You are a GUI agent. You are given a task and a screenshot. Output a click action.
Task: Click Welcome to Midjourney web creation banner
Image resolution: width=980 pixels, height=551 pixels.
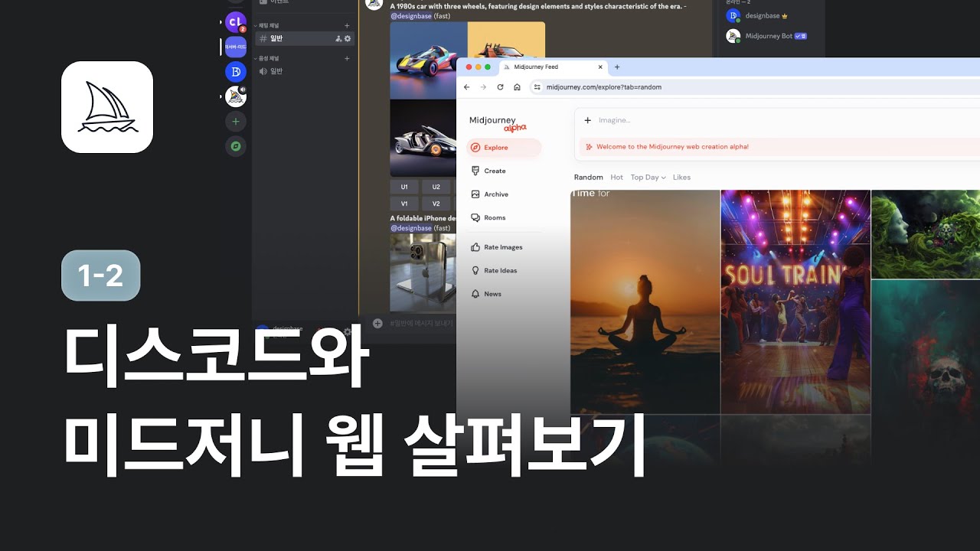tap(779, 147)
